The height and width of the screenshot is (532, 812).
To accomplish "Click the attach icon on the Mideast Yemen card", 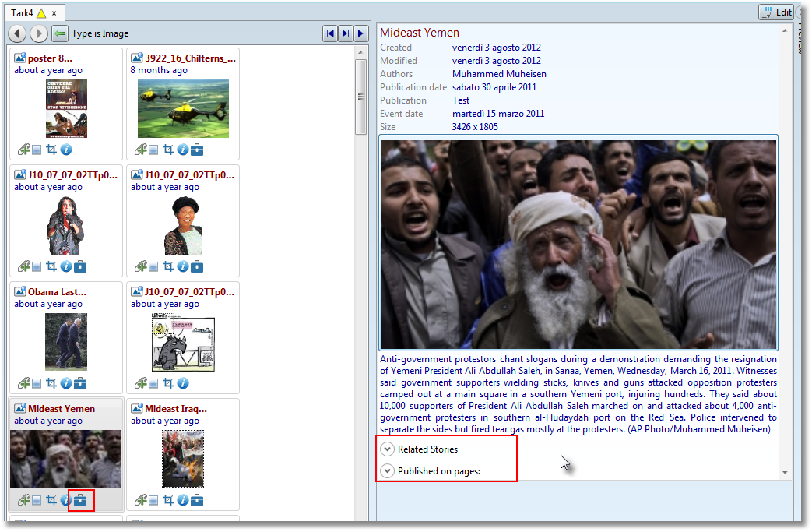I will point(24,500).
